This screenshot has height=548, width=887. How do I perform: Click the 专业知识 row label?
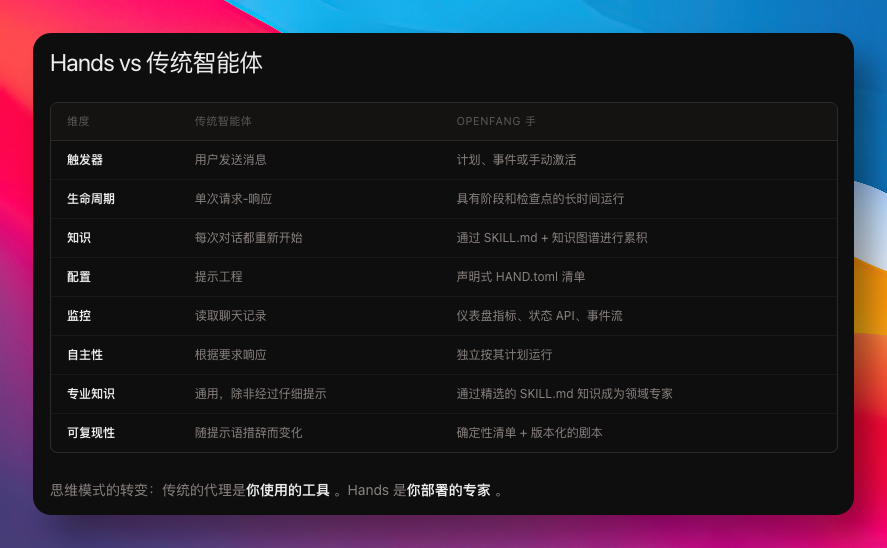(91, 394)
